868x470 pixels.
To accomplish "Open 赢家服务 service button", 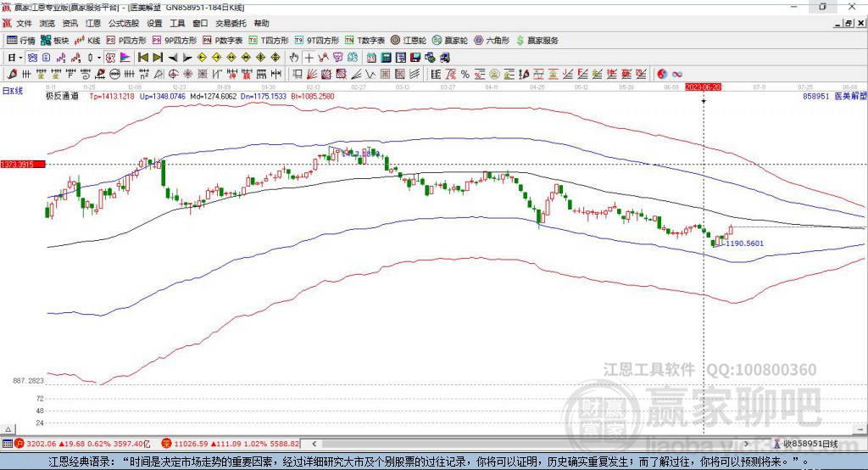I will (x=537, y=41).
